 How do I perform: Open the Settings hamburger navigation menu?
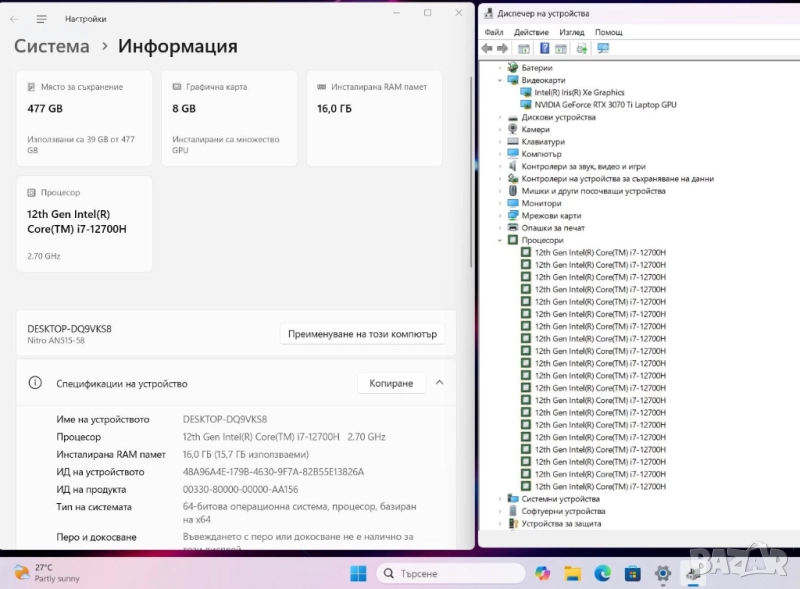click(41, 19)
